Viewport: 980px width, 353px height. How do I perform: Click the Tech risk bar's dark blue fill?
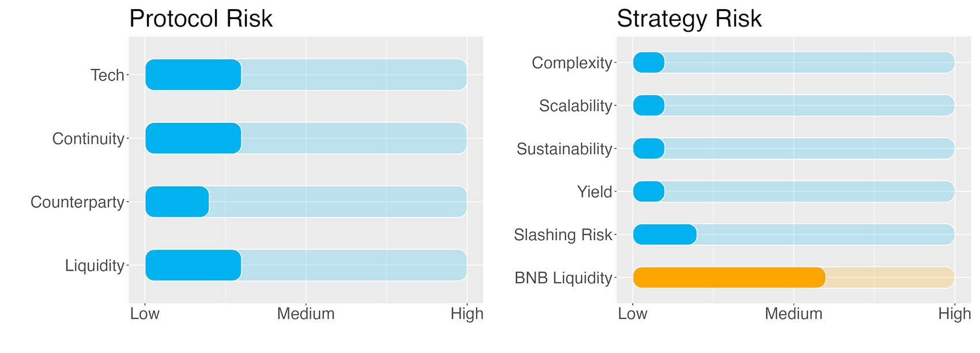193,75
